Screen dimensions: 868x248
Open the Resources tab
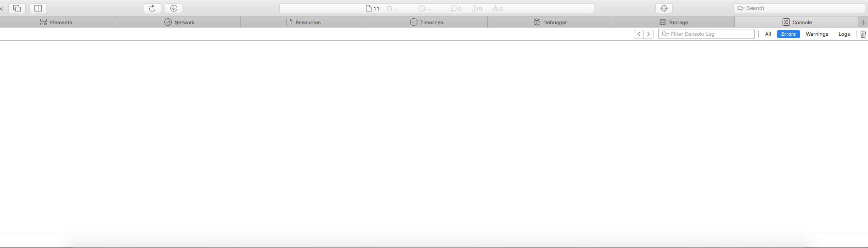coord(303,22)
